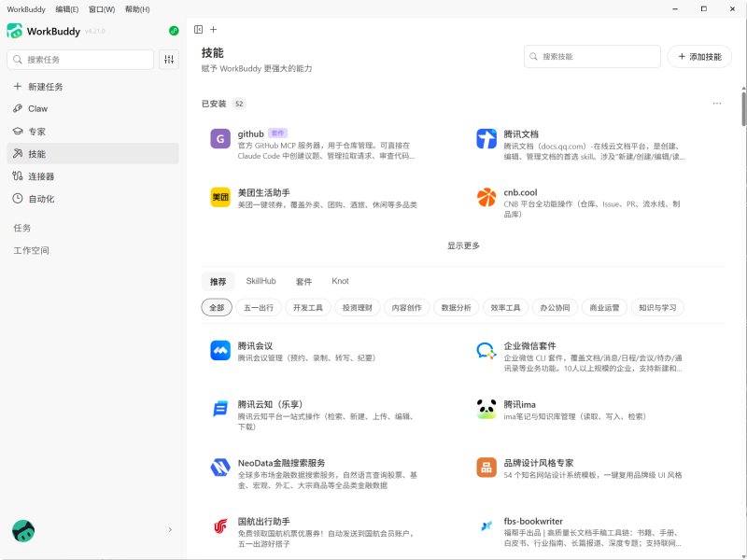Open the 窗口(W) menu
This screenshot has height=560, width=747.
(102, 9)
